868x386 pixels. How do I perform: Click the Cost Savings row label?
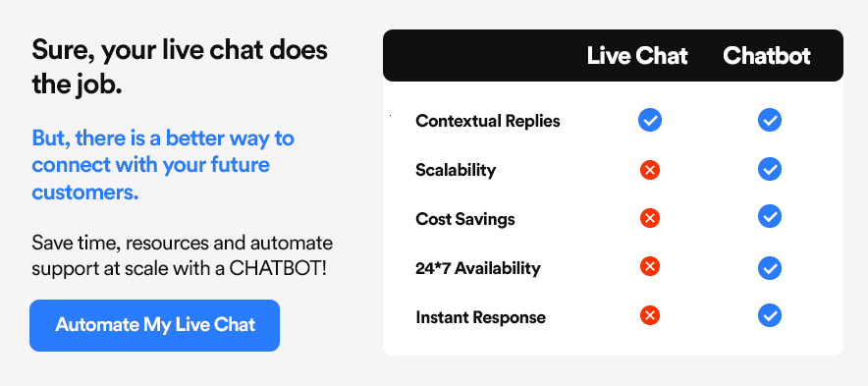tap(465, 219)
